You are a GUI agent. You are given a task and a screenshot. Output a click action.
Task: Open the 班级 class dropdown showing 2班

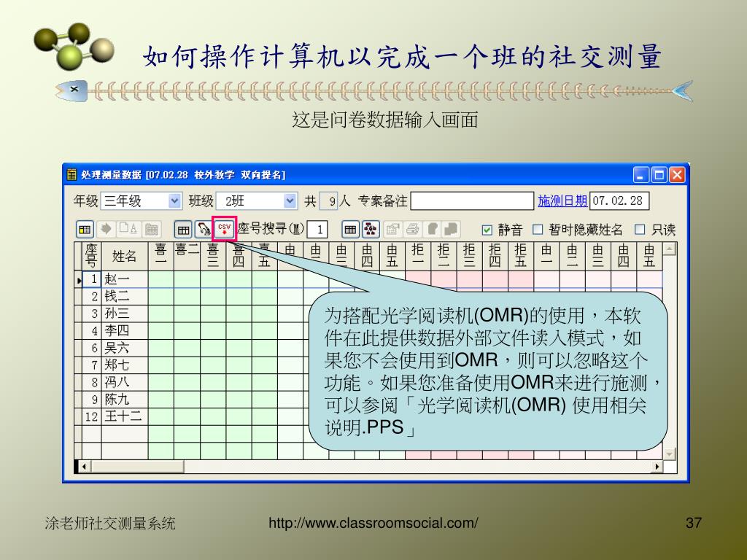(290, 201)
